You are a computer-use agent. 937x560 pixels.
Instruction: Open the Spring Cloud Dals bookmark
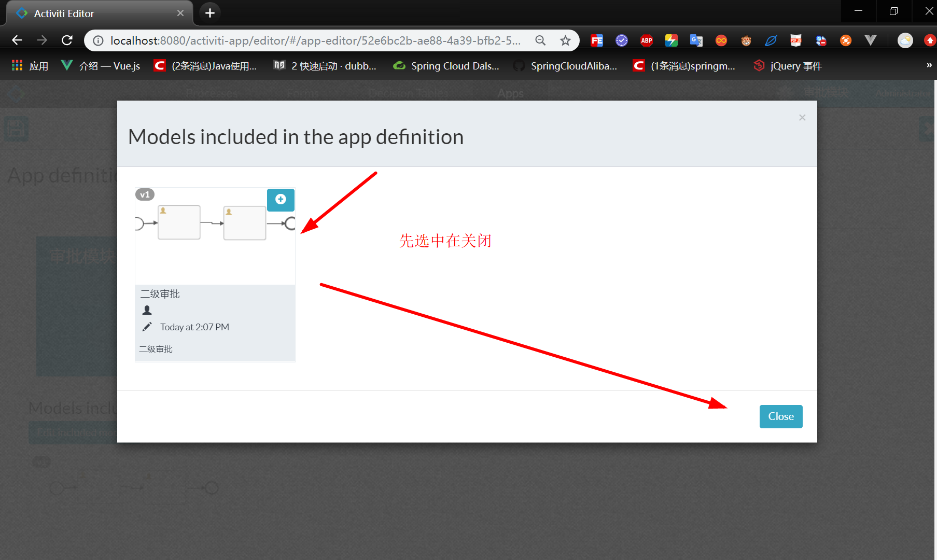click(446, 66)
